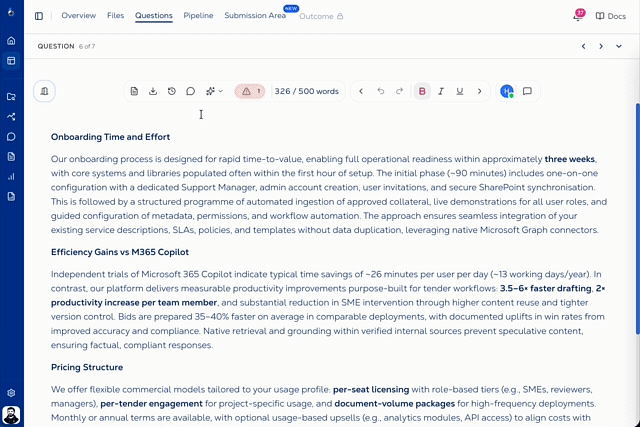Click the user avatar in sidebar
640x427 pixels.
[x=11, y=414]
